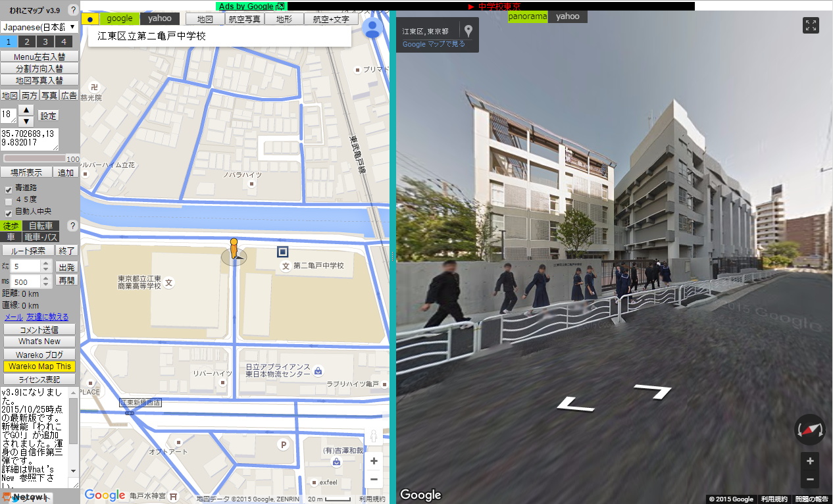Focus the coordinates text box
Screen dimensions: 833x504
pos(30,139)
